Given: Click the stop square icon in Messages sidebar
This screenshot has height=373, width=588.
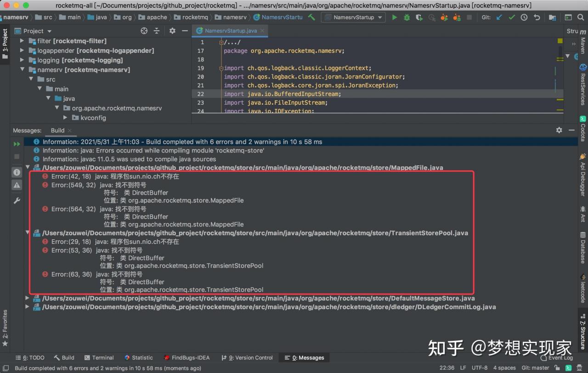Looking at the screenshot, I should click(17, 157).
